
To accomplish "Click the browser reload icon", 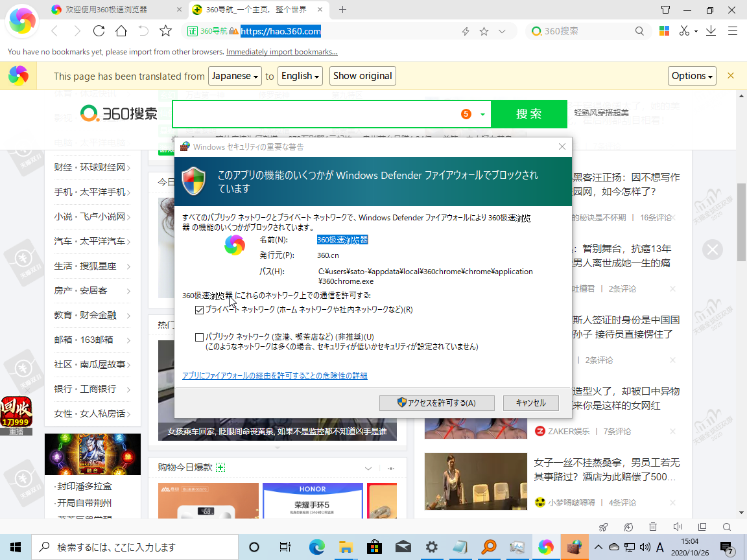I will click(x=99, y=31).
